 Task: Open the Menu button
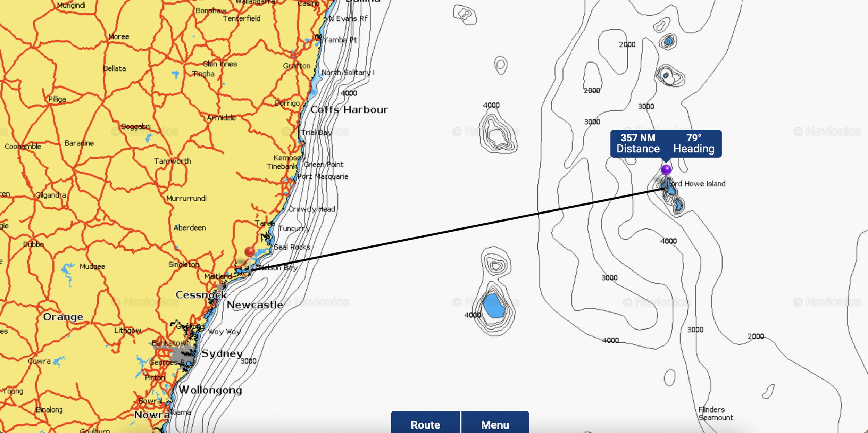(495, 424)
